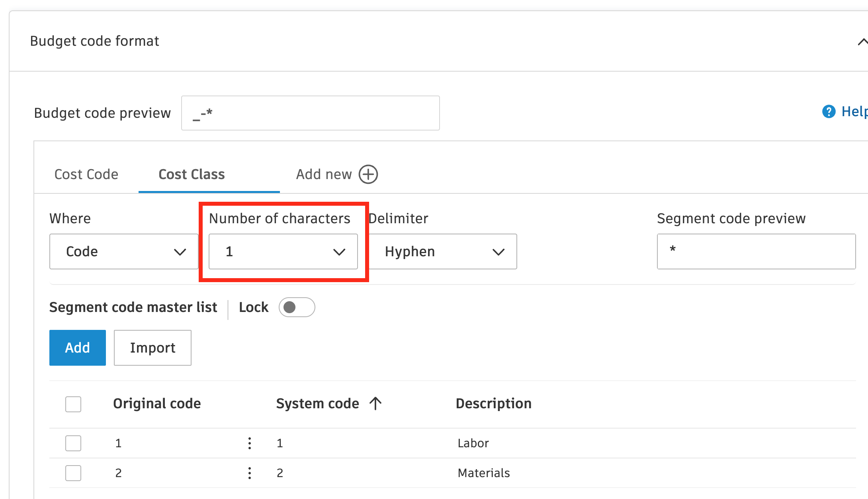
Task: Click the Import button
Action: pos(152,347)
